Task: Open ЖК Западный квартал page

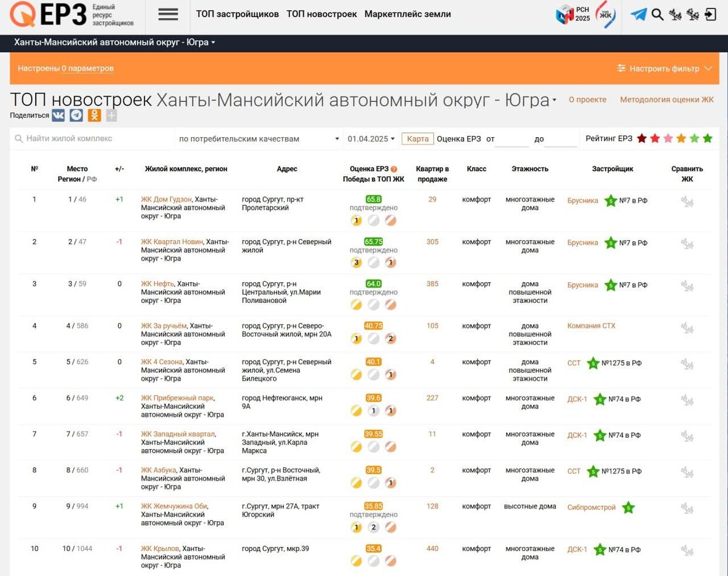Action: 178,434
